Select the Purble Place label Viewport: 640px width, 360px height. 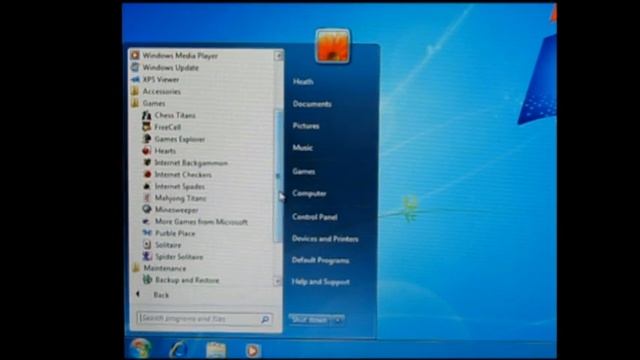coord(175,233)
